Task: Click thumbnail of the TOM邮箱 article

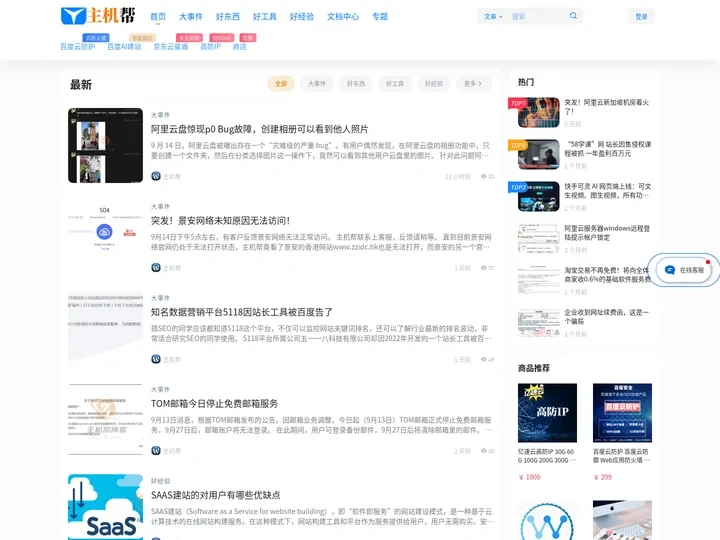Action: (106, 420)
